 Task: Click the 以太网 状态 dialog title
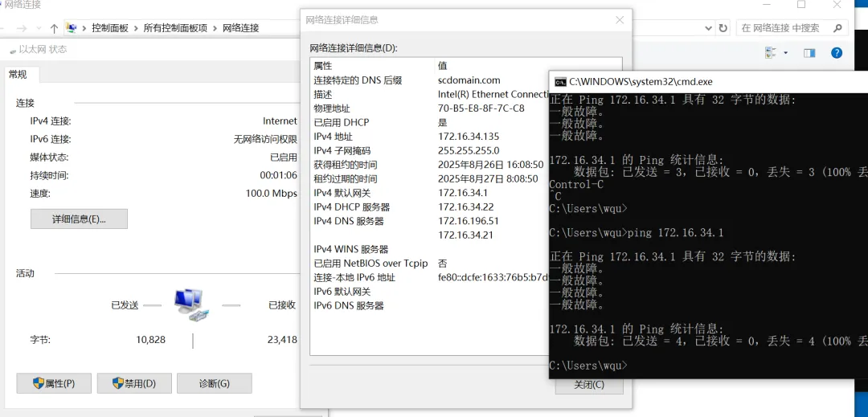43,49
